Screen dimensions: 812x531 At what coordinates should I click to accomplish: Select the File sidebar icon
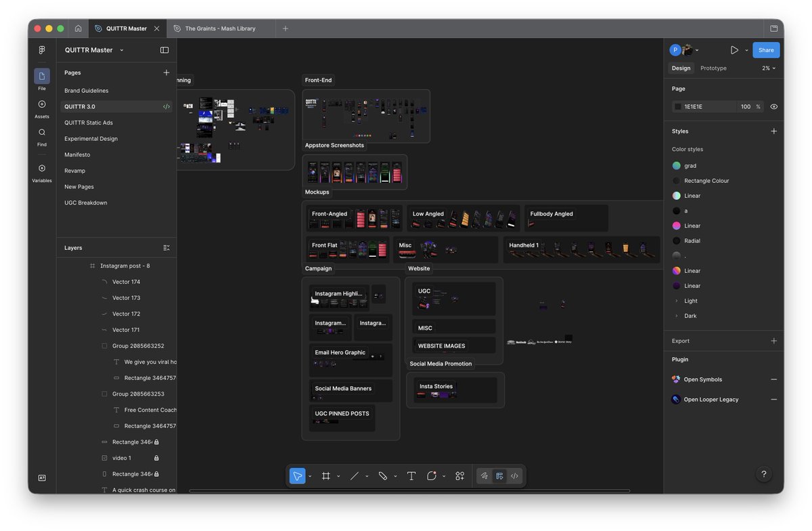point(42,76)
